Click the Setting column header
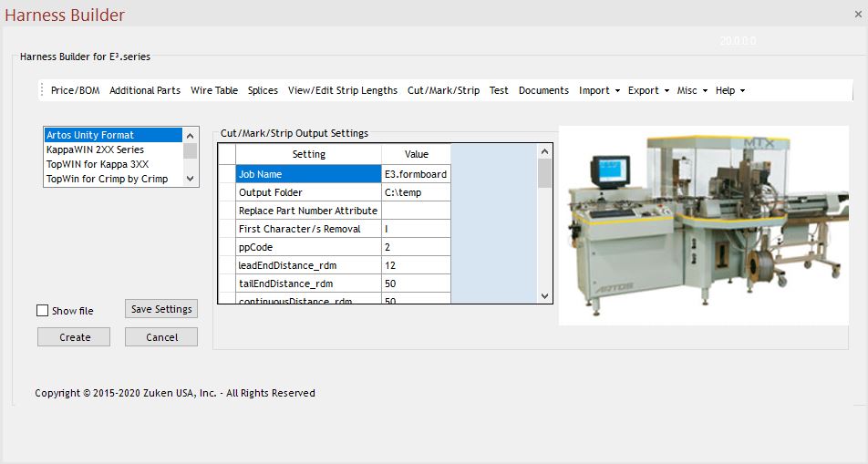The width and height of the screenshot is (868, 464). pyautogui.click(x=308, y=154)
